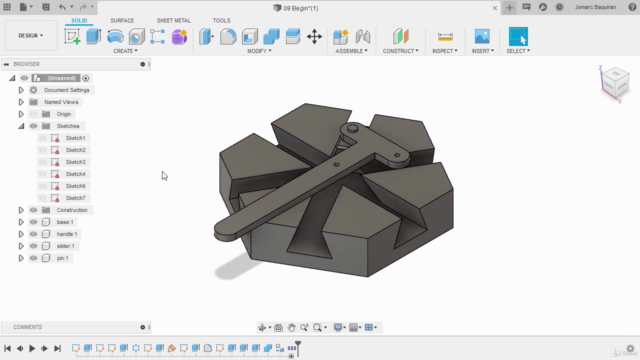Open the DESIGN workspace dropdown
This screenshot has height=360, width=640.
pos(31,36)
